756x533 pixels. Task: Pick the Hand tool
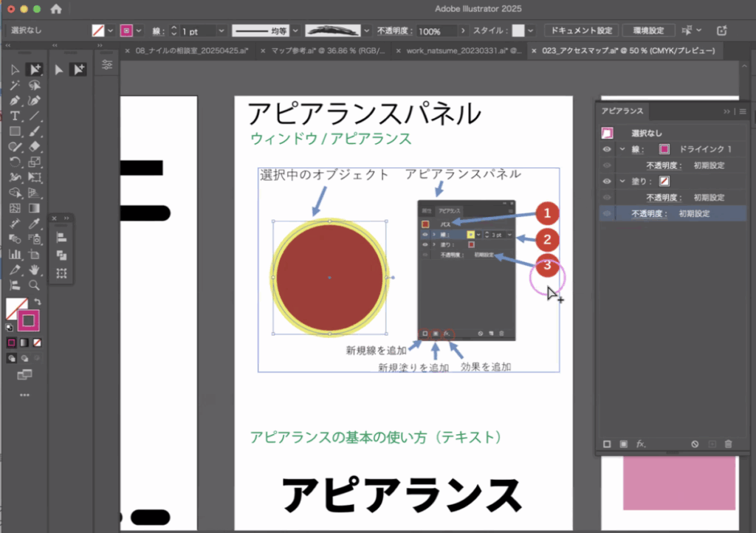34,269
